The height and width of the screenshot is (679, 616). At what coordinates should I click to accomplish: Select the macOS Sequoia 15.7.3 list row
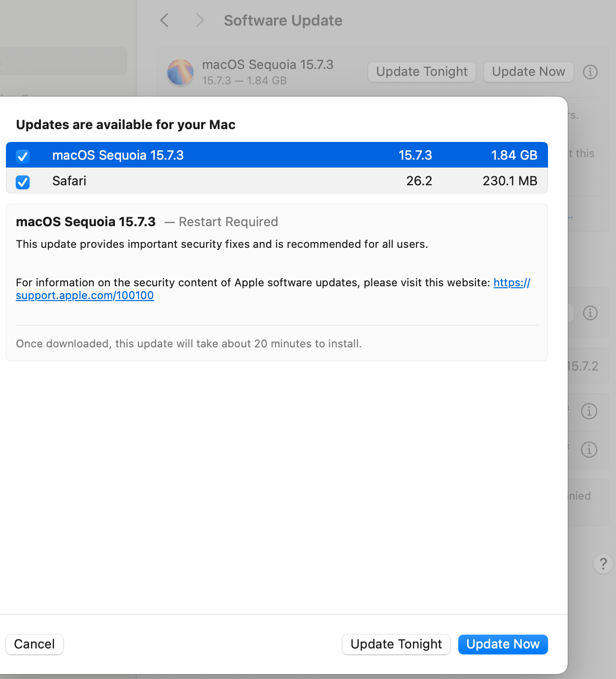[x=277, y=155]
